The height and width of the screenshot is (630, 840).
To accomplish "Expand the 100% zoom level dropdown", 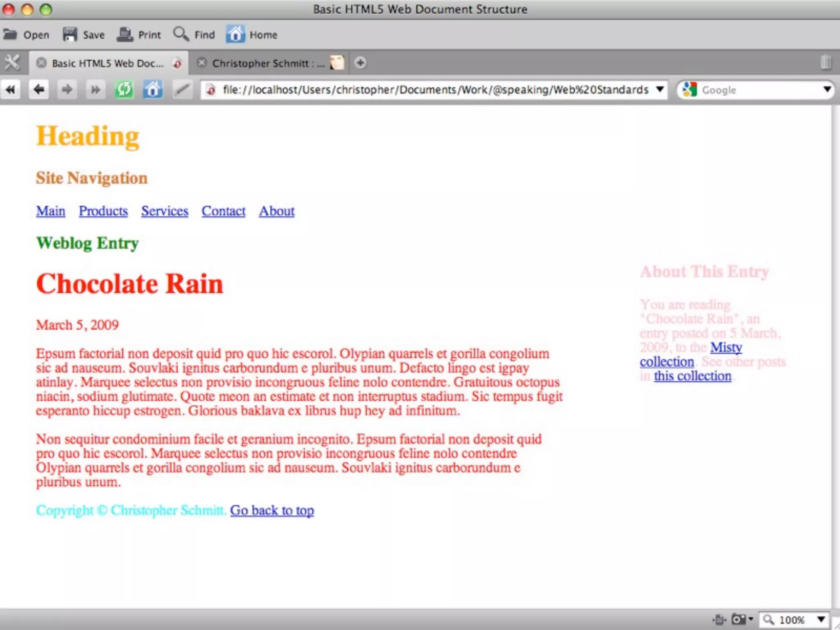I will coord(821,619).
